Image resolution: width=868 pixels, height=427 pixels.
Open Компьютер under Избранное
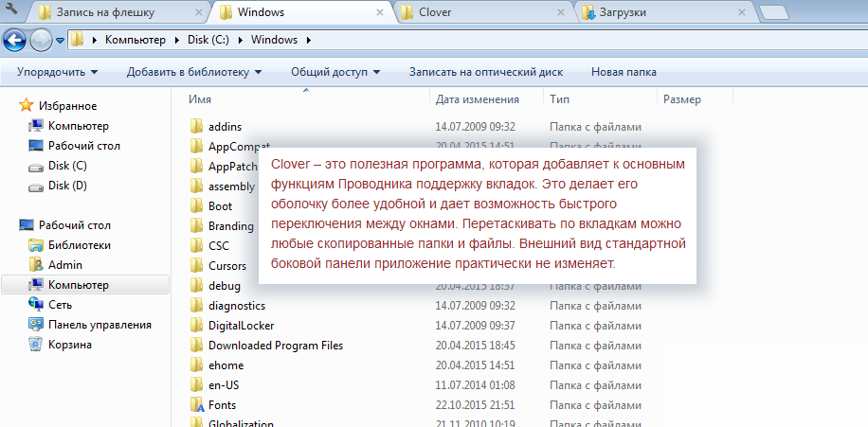tap(79, 126)
